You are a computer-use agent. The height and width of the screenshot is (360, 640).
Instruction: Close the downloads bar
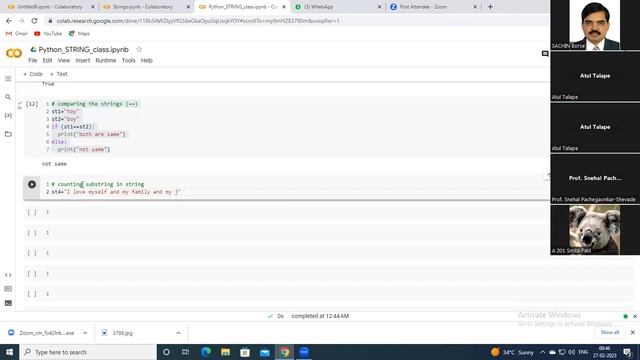point(633,332)
